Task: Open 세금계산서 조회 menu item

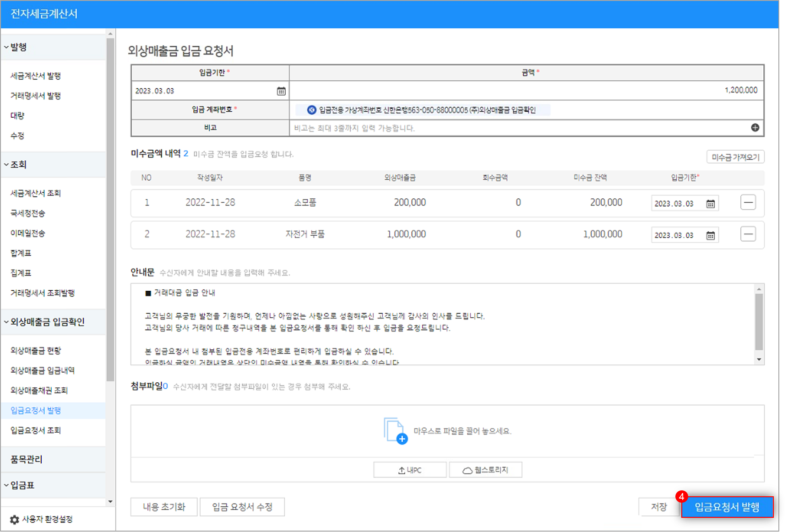Action: pyautogui.click(x=36, y=193)
